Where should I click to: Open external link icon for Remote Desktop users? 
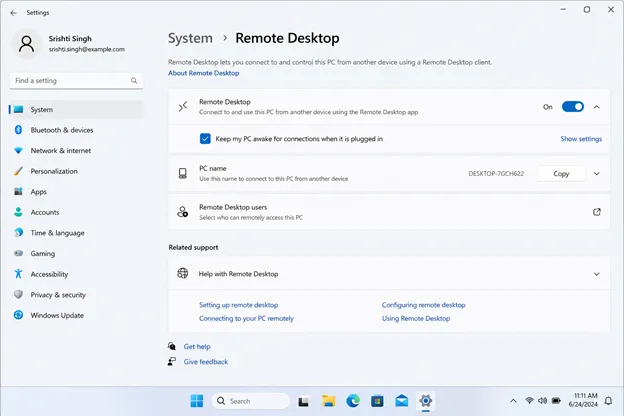coord(597,212)
